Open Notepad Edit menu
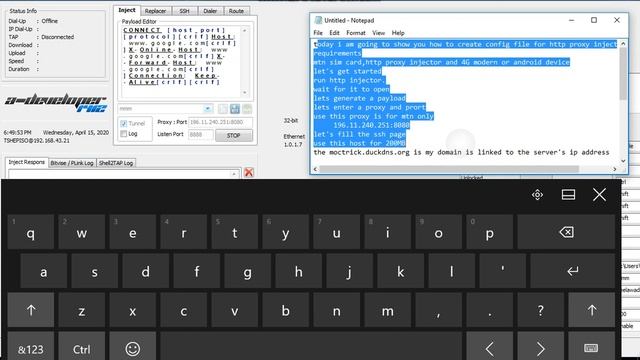 tap(334, 33)
